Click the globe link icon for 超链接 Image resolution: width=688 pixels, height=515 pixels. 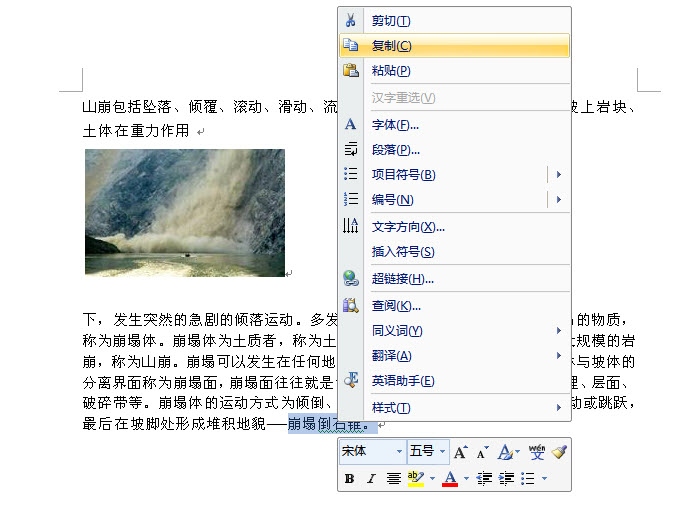351,279
